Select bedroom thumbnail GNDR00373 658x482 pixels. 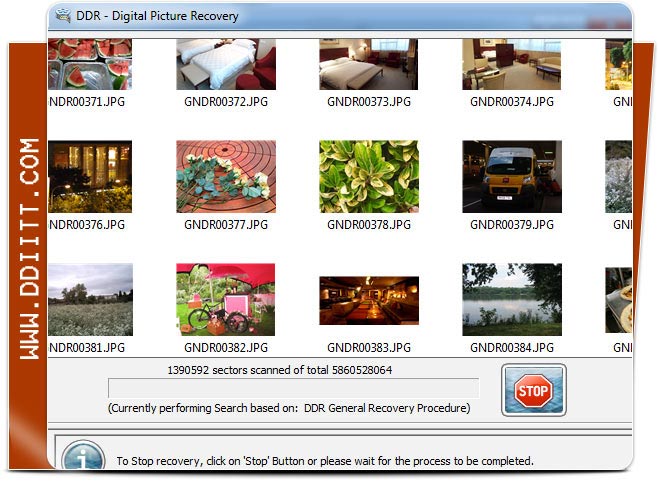[368, 64]
